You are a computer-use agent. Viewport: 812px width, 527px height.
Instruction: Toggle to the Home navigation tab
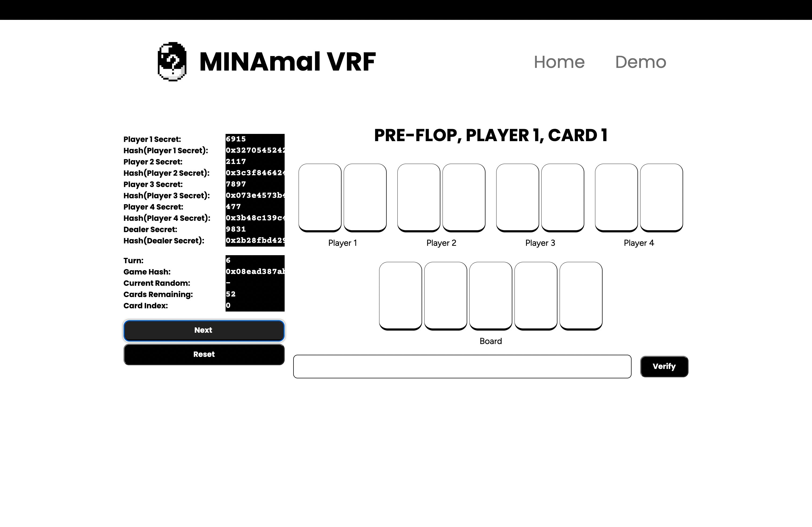(x=559, y=61)
